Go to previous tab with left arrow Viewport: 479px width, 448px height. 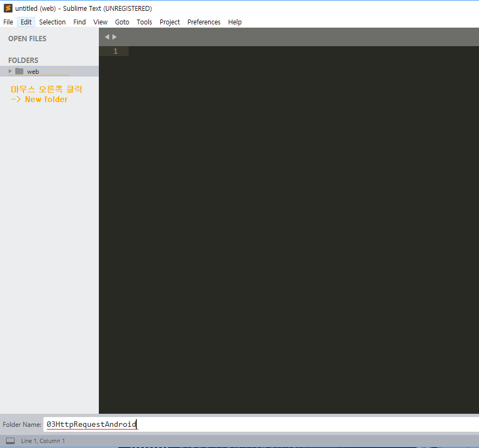coord(107,37)
